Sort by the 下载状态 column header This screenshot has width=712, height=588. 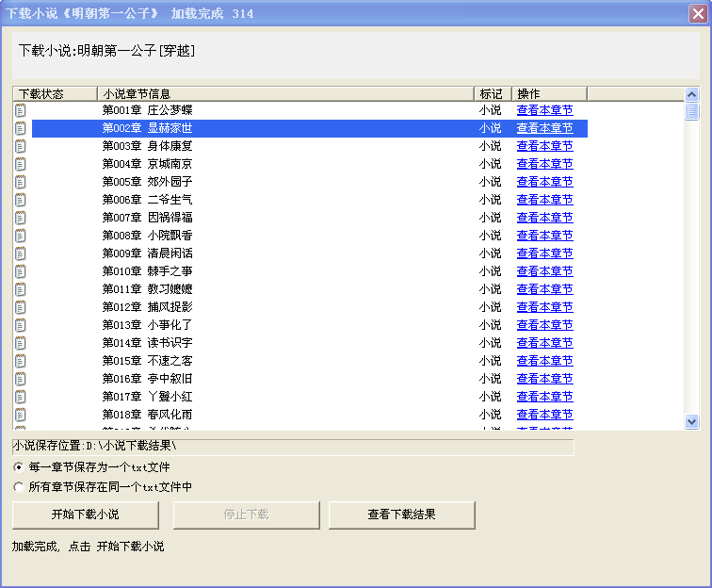click(x=55, y=93)
